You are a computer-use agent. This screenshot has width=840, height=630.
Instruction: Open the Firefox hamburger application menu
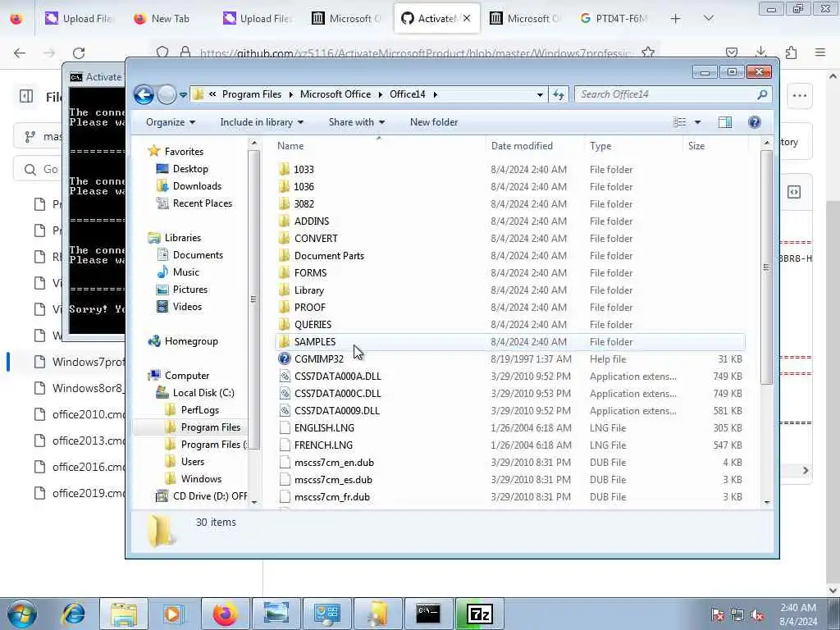point(820,52)
